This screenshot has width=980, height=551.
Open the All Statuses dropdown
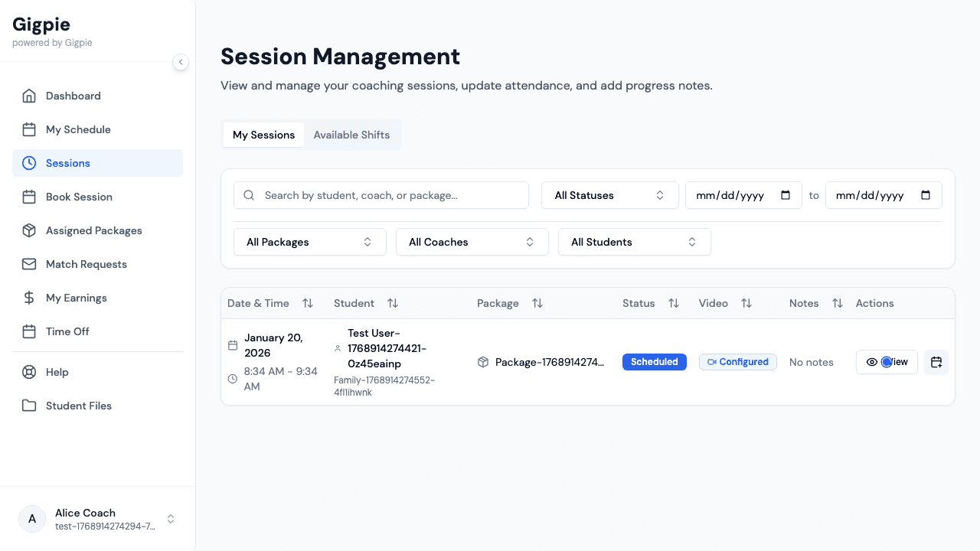609,195
